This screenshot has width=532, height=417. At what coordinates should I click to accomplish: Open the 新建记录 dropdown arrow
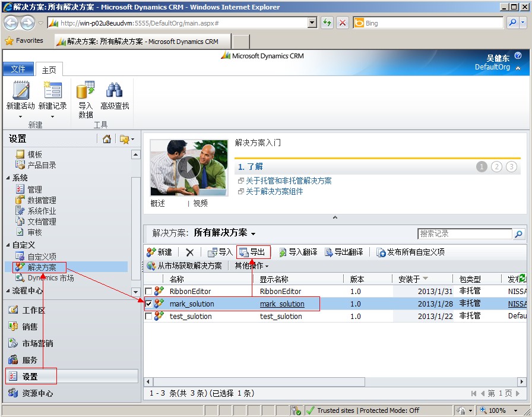[52, 117]
